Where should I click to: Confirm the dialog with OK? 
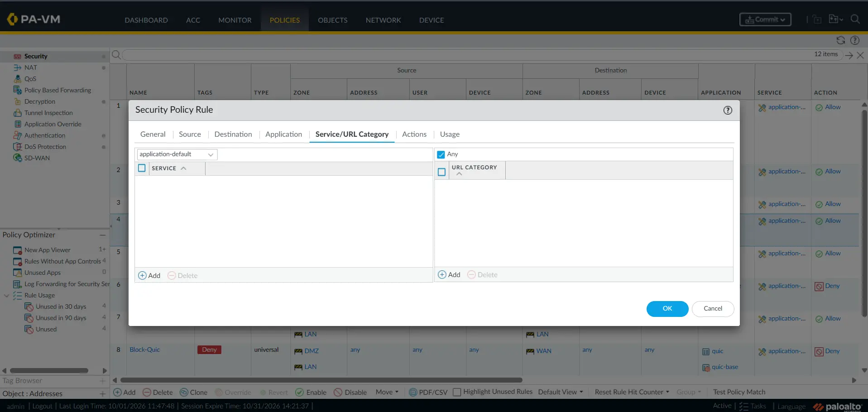pyautogui.click(x=667, y=309)
